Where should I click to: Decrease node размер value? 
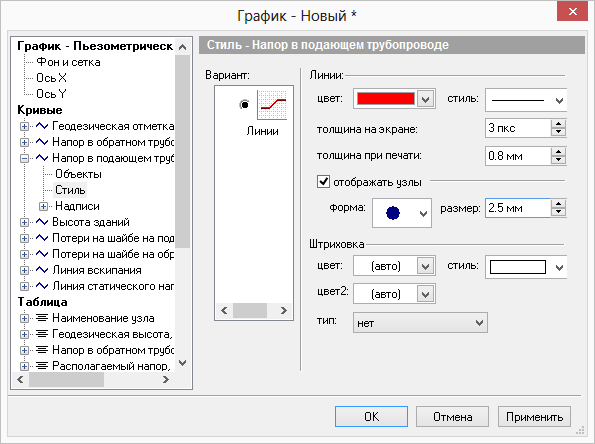point(558,212)
